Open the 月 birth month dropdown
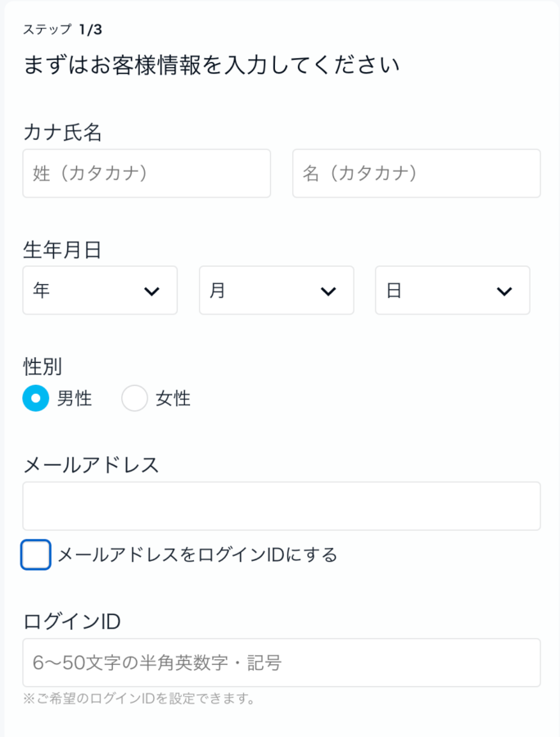 pos(276,291)
